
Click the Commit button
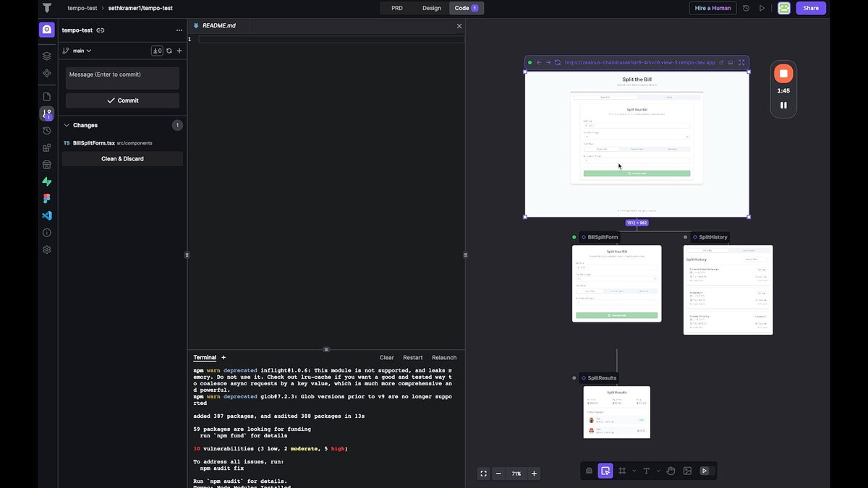click(122, 100)
